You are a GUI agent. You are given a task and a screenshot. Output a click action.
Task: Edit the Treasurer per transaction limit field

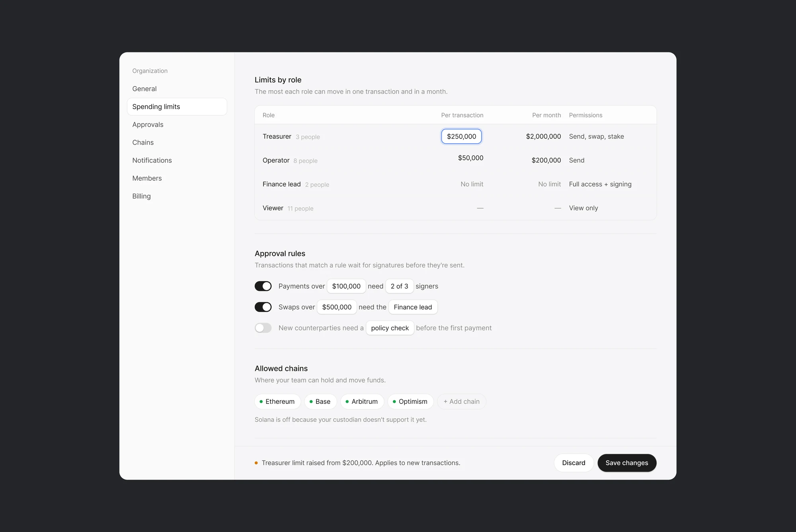click(461, 136)
